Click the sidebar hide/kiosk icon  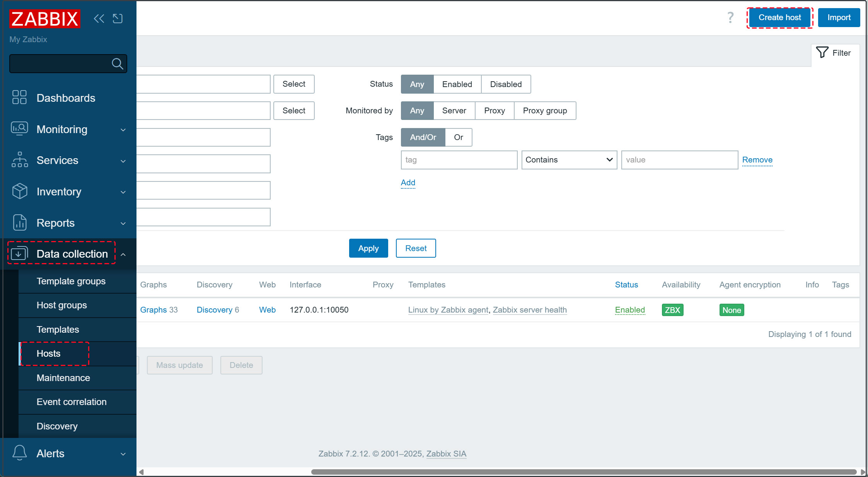point(118,19)
